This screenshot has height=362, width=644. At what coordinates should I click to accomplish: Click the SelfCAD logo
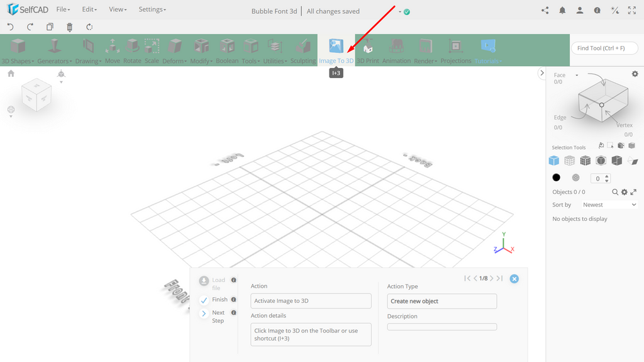[x=28, y=9]
